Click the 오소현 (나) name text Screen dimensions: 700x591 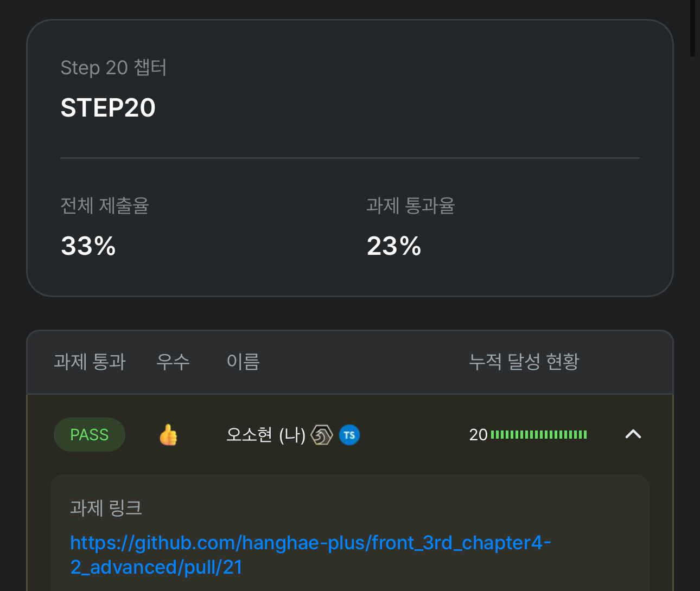pyautogui.click(x=266, y=435)
